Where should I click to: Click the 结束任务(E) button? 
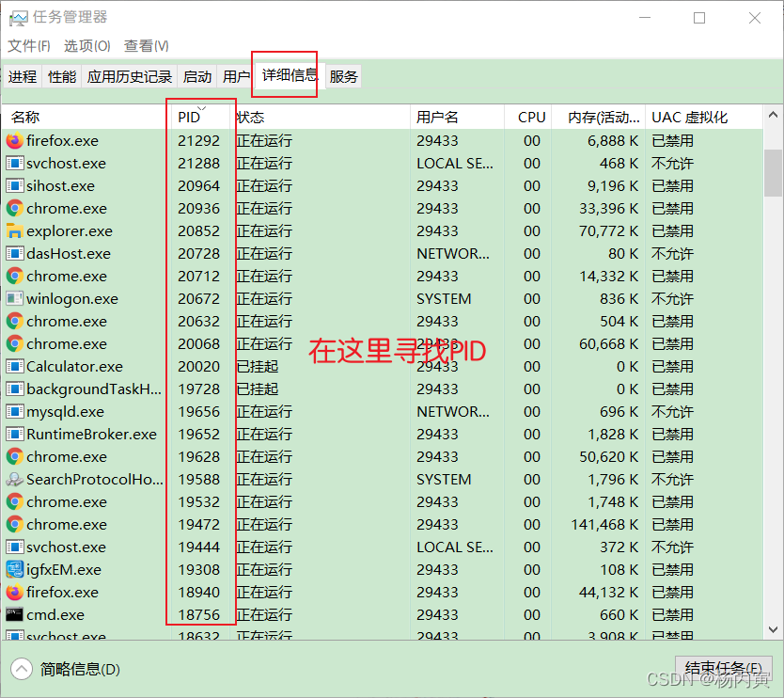point(724,669)
